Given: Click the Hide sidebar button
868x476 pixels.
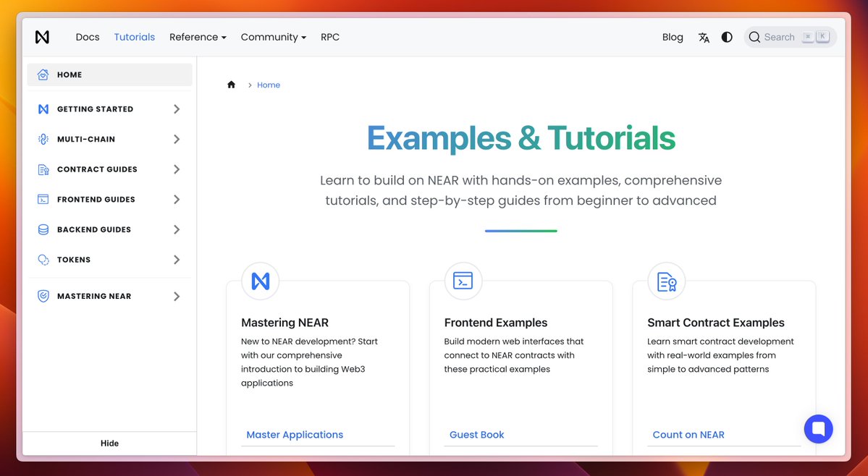Looking at the screenshot, I should click(x=109, y=443).
